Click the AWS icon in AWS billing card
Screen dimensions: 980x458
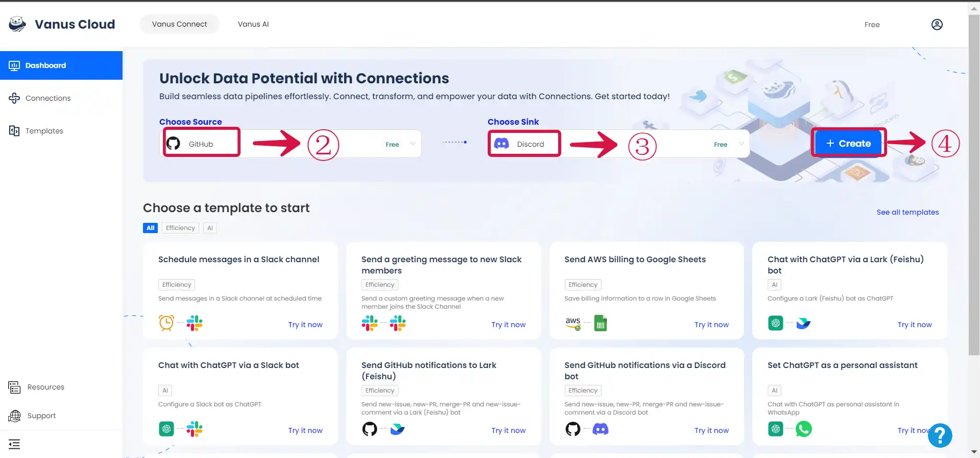[x=573, y=323]
